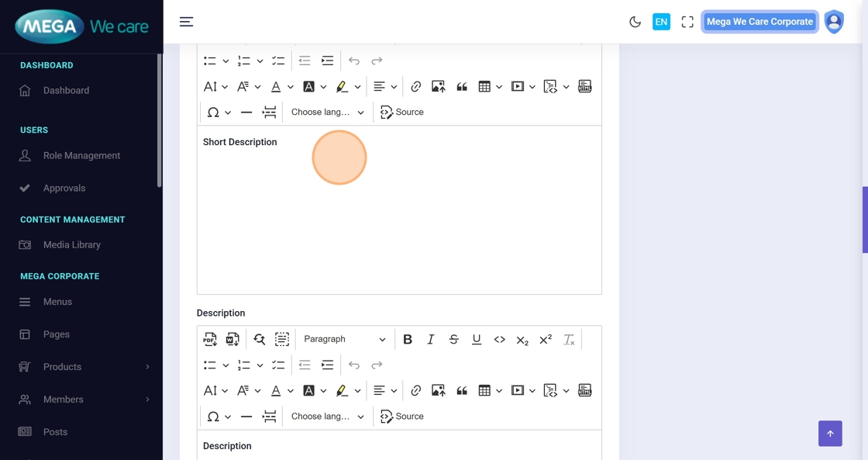
Task: Click Export to Word icon in Description toolbar
Action: click(x=232, y=339)
